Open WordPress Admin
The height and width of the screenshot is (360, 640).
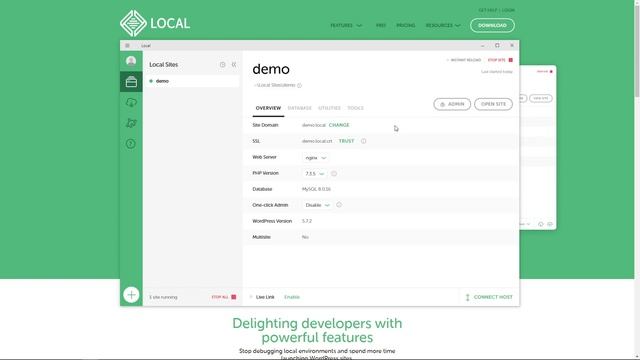452,104
